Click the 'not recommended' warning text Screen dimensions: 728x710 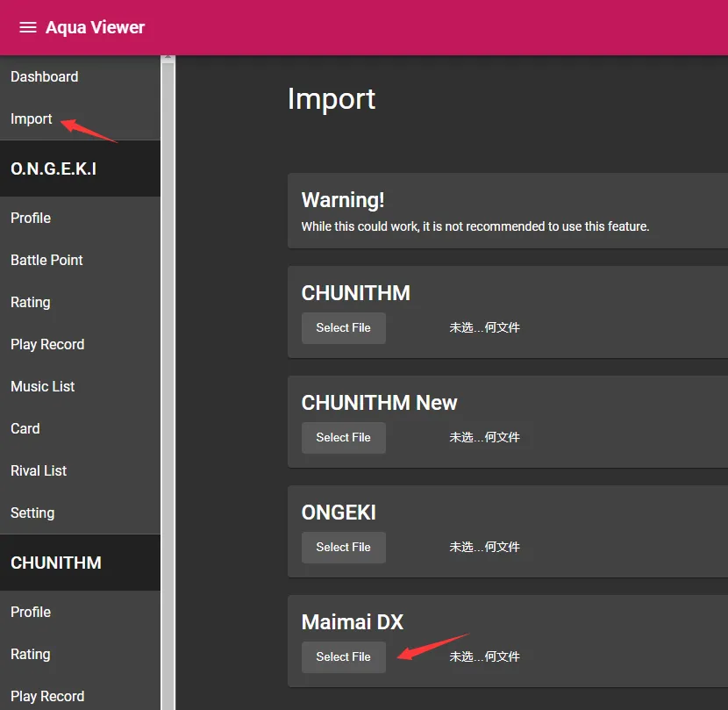coord(475,226)
